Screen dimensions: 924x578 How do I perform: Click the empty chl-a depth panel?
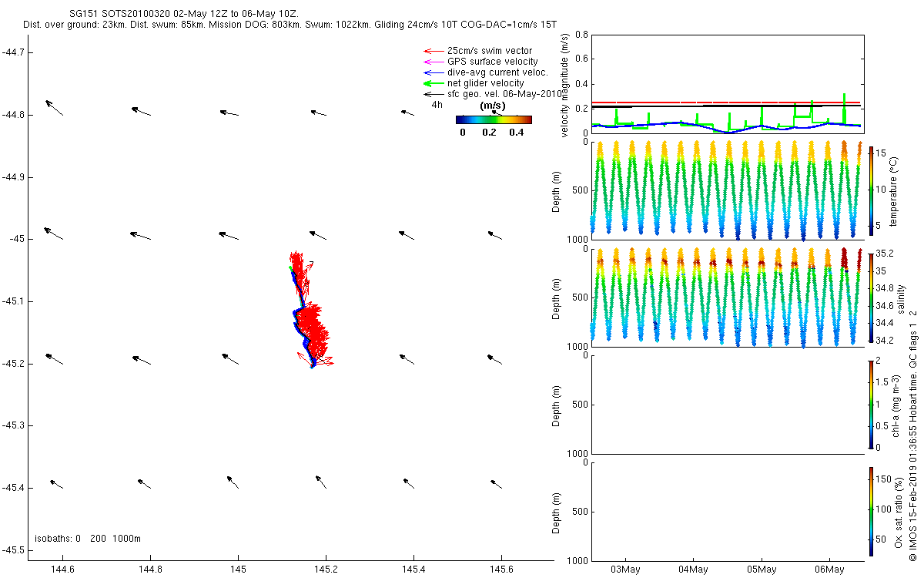click(x=726, y=404)
